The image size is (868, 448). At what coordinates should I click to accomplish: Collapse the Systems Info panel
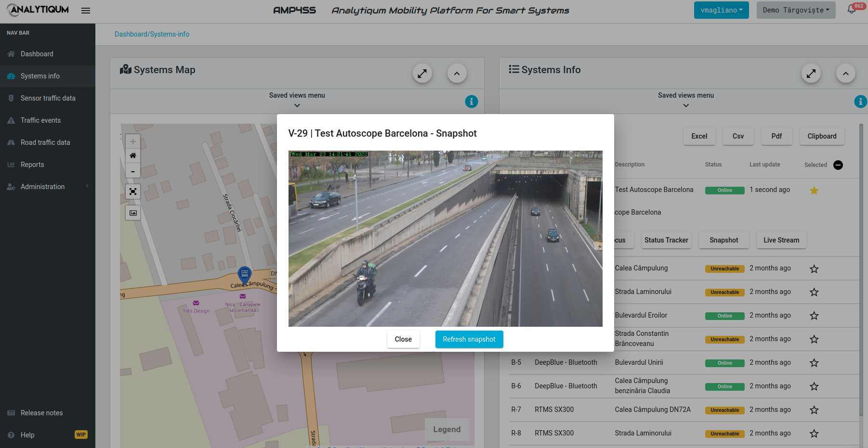click(x=845, y=74)
